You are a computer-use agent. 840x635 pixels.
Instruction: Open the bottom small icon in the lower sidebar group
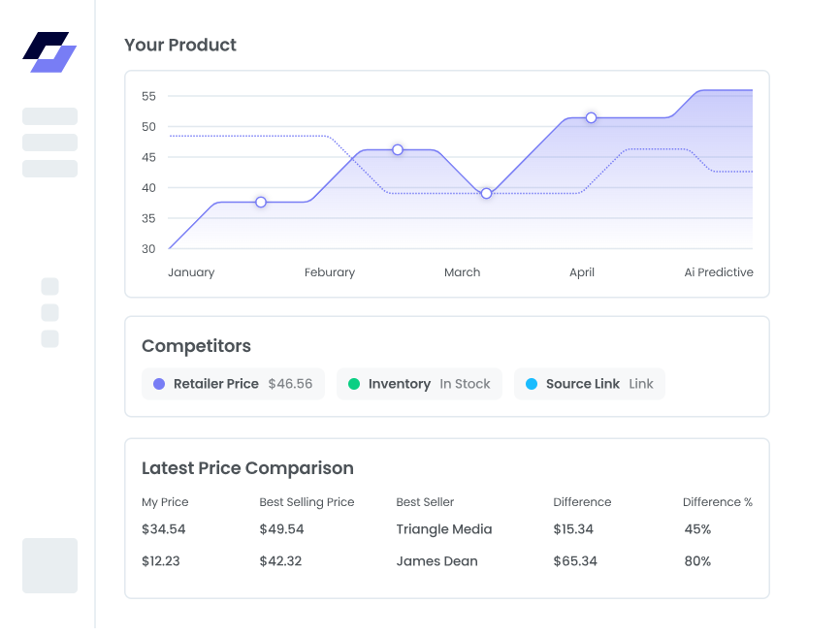click(x=48, y=338)
